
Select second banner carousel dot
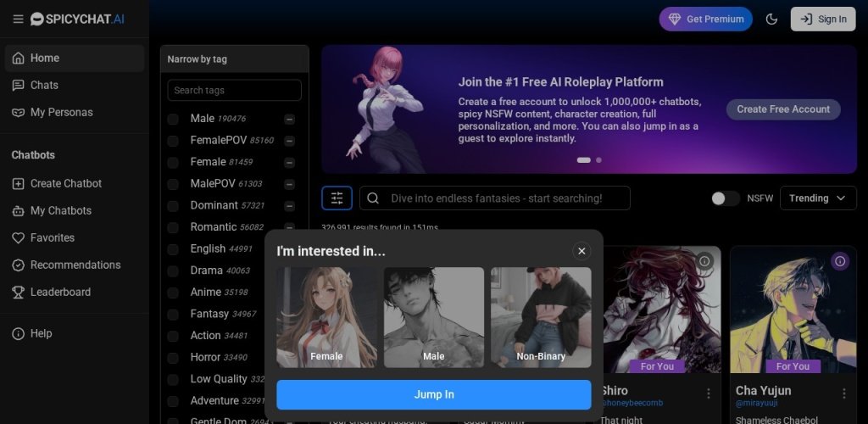click(x=598, y=159)
